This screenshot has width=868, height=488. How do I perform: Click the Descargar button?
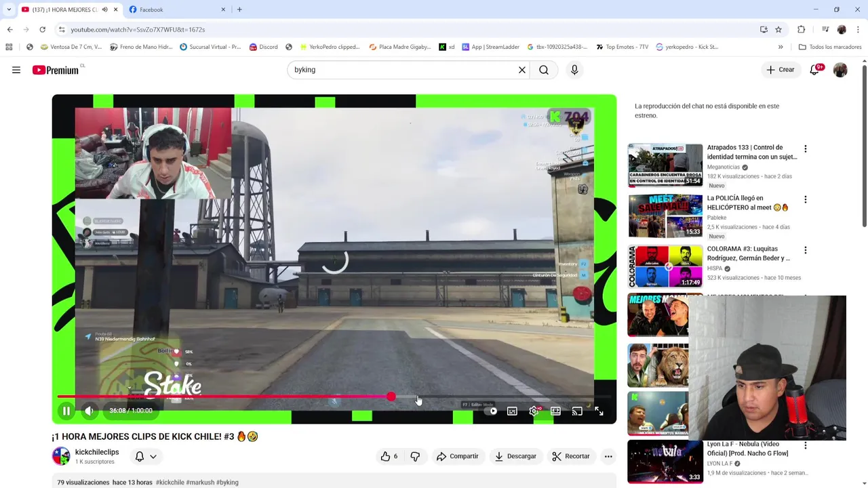515,456
